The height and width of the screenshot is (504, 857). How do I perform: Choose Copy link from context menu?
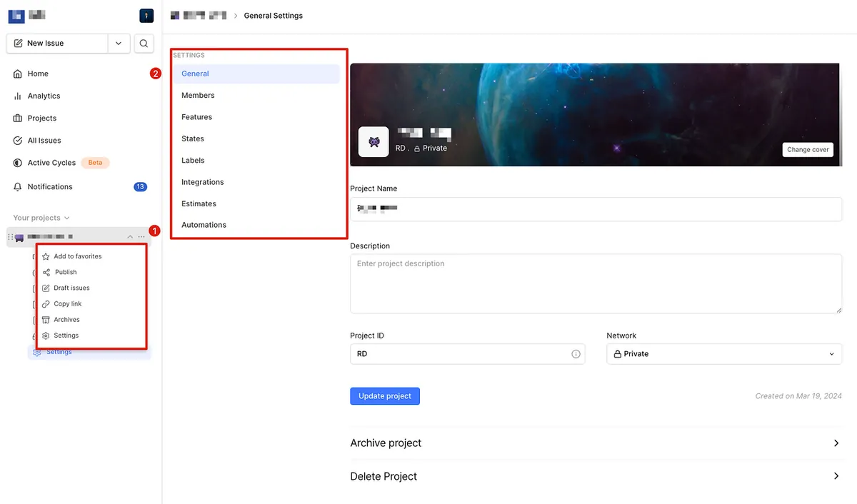[68, 304]
